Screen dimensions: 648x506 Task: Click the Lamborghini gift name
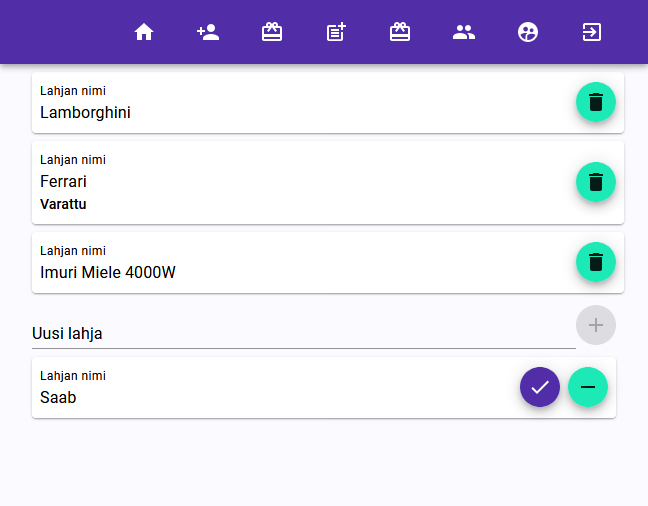[x=85, y=112]
